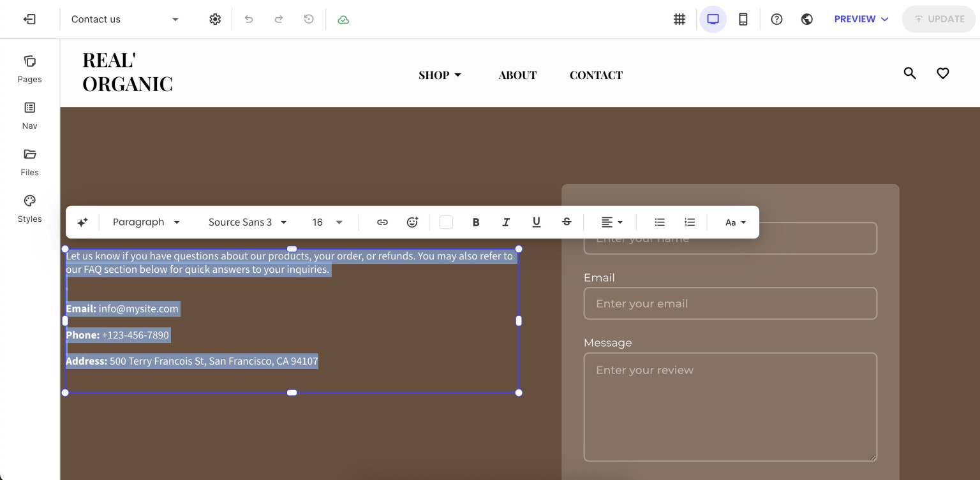Open the Source Sans 3 font dropdown
Image resolution: width=980 pixels, height=480 pixels.
[248, 222]
